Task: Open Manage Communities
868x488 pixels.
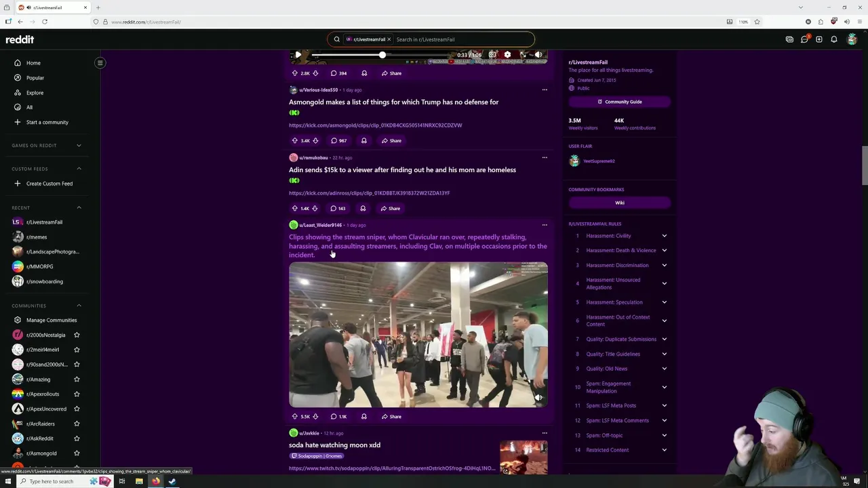Action: click(x=52, y=320)
